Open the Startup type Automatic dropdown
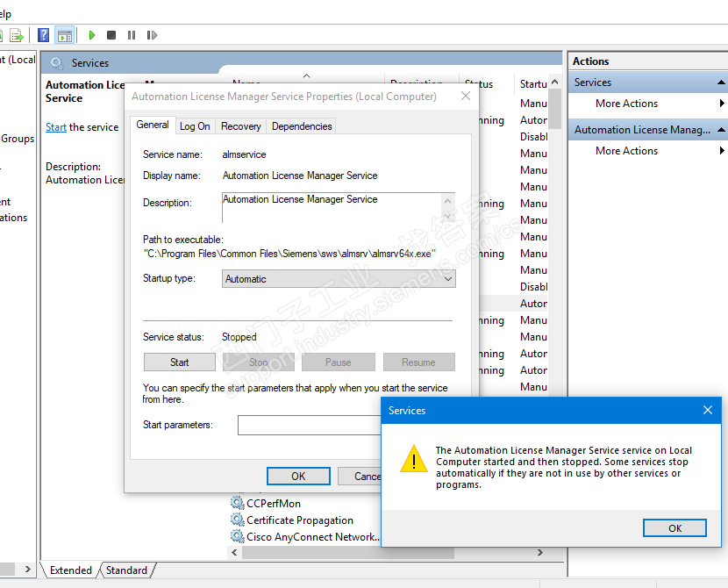728x588 pixels. point(339,279)
